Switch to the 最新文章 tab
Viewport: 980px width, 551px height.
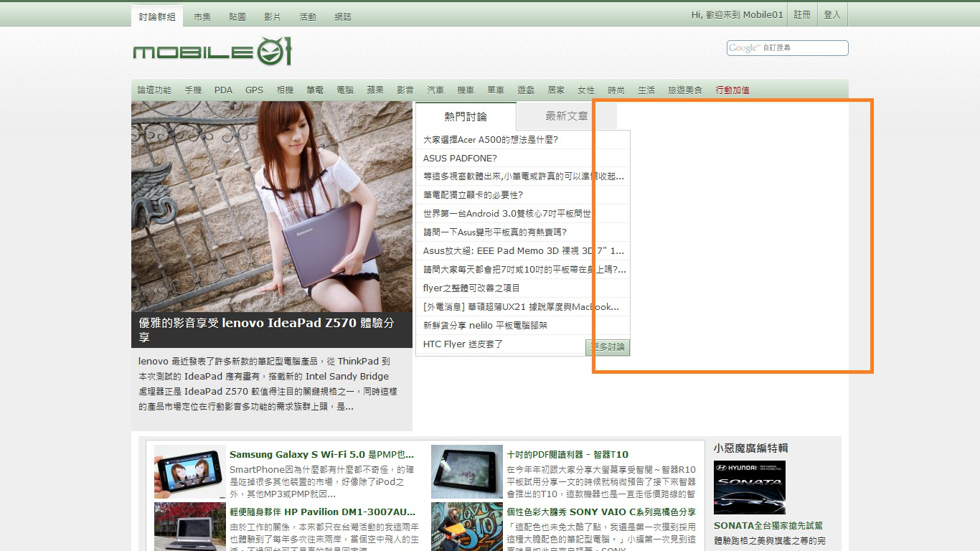(x=566, y=116)
